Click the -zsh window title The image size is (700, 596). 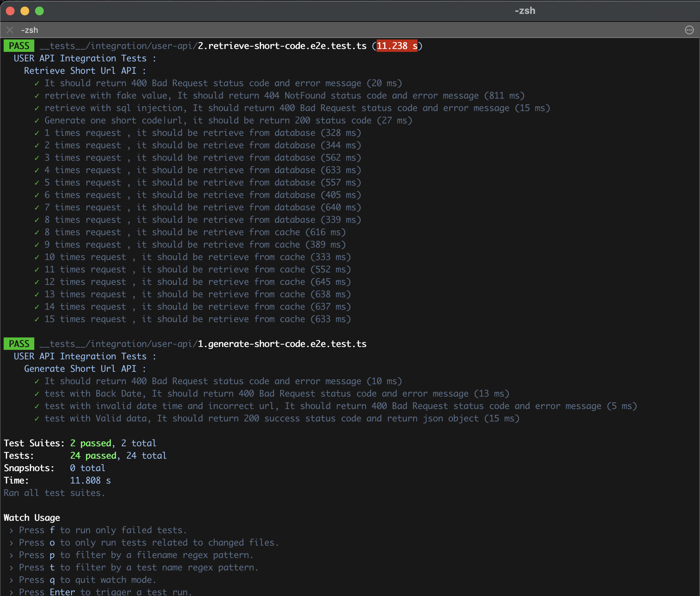525,11
